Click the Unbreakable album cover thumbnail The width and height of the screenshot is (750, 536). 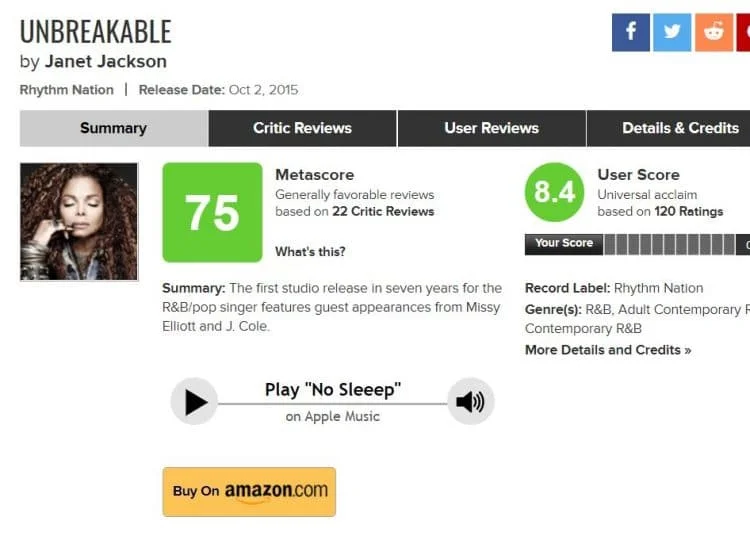click(x=79, y=222)
